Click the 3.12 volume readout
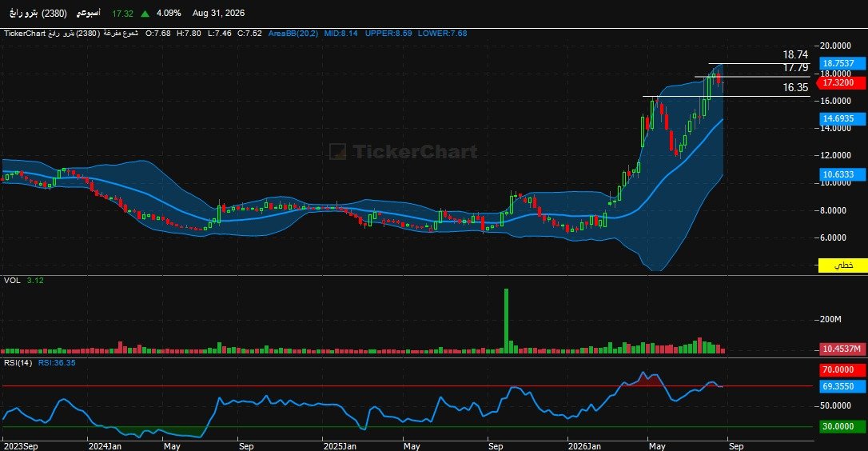868x451 pixels. 35,281
